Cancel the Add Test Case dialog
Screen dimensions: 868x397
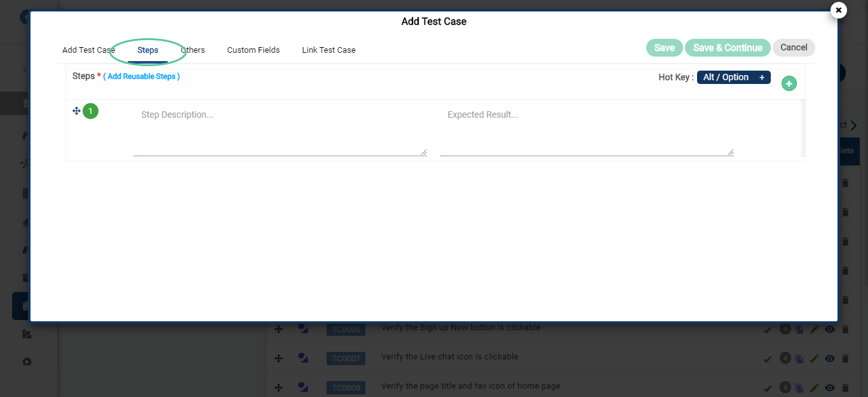click(x=794, y=48)
